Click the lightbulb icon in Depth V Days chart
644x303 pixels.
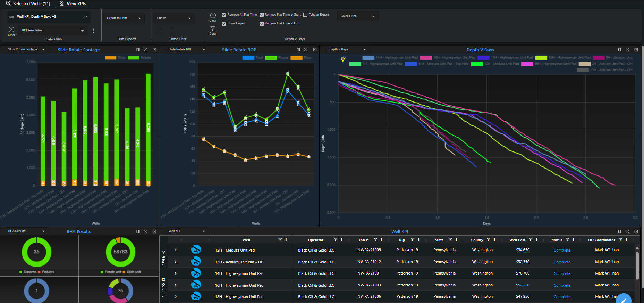(x=343, y=59)
